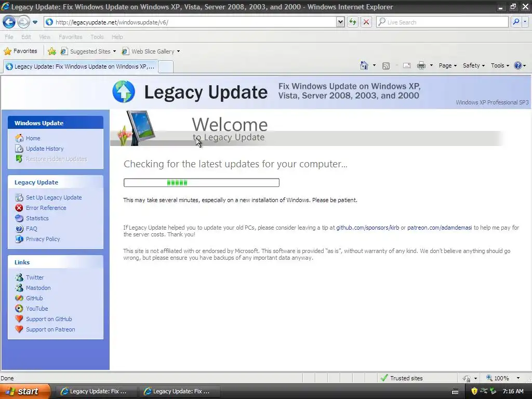Click the red Stop loading icon
The height and width of the screenshot is (399, 532).
(x=366, y=22)
